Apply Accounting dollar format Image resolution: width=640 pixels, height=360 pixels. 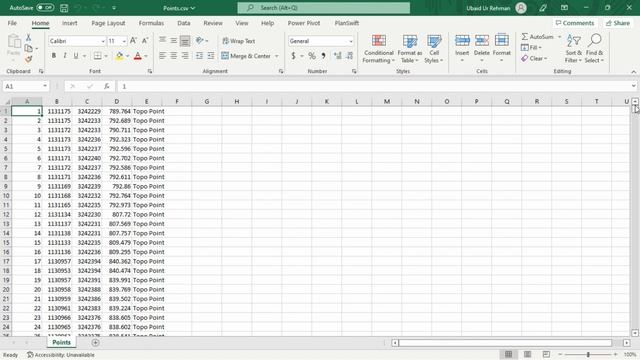pos(293,56)
